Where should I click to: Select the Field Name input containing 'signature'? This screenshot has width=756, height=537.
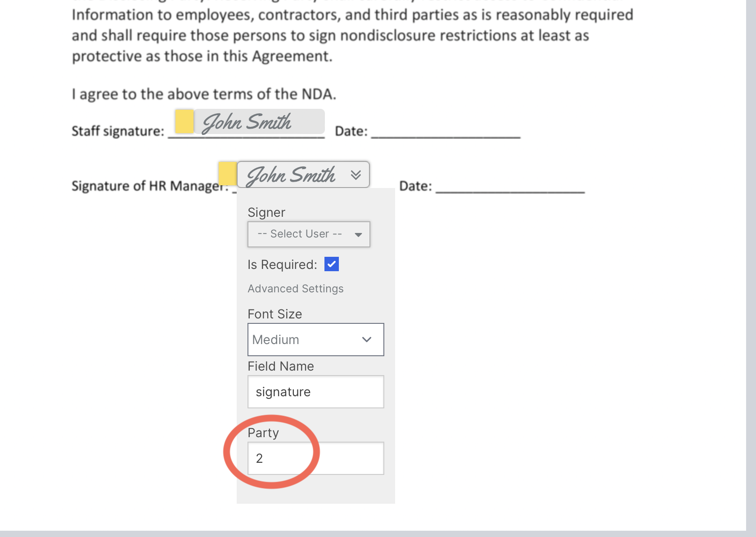315,392
